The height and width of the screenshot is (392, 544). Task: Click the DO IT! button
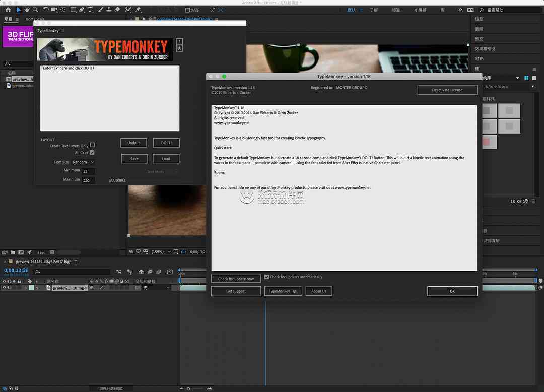pyautogui.click(x=166, y=143)
